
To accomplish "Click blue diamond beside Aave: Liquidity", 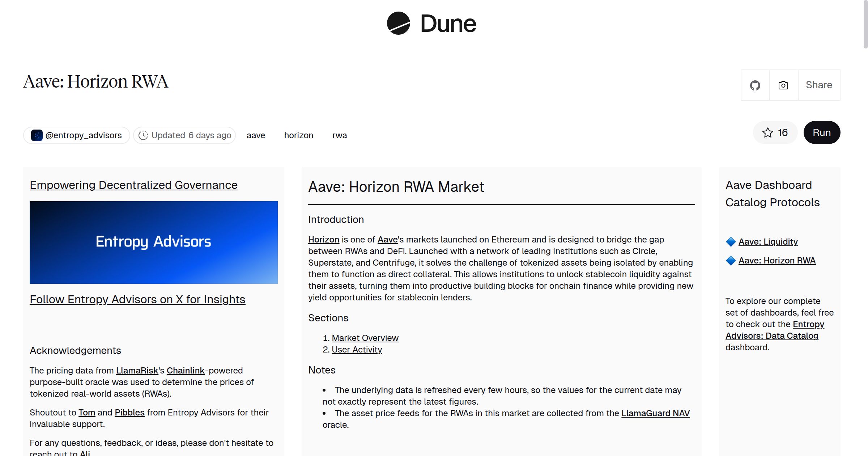I will 731,242.
